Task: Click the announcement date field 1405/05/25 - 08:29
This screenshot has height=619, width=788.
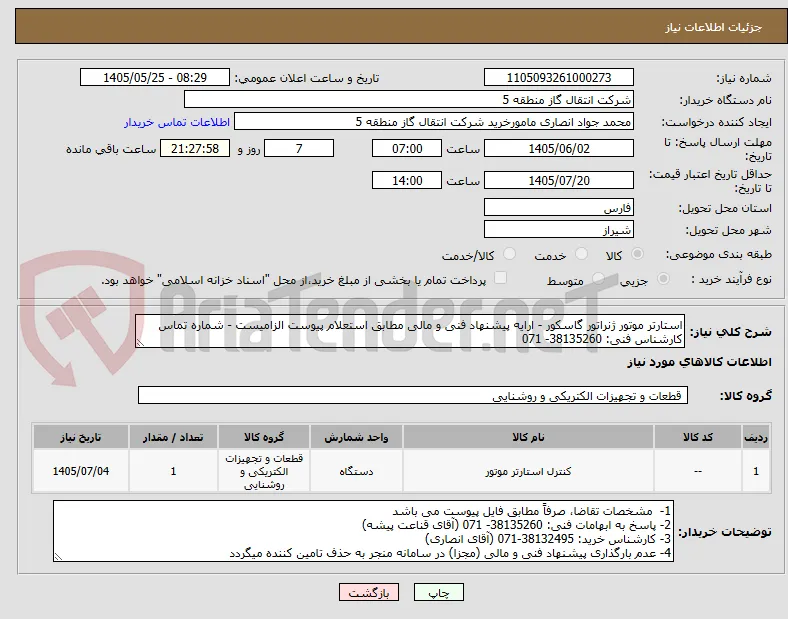Action: coord(155,77)
